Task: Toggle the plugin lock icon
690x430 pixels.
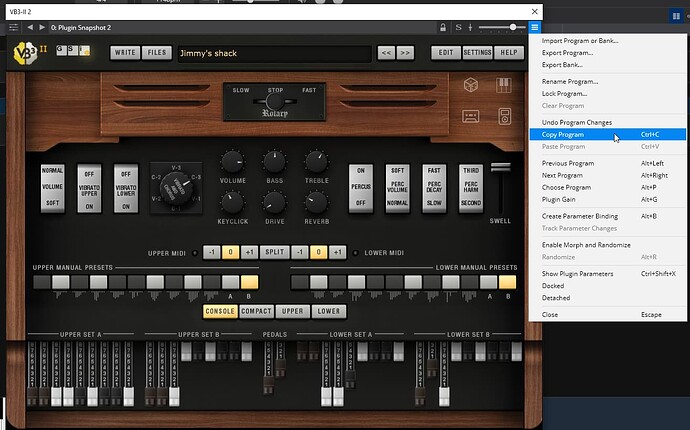Action: point(443,27)
